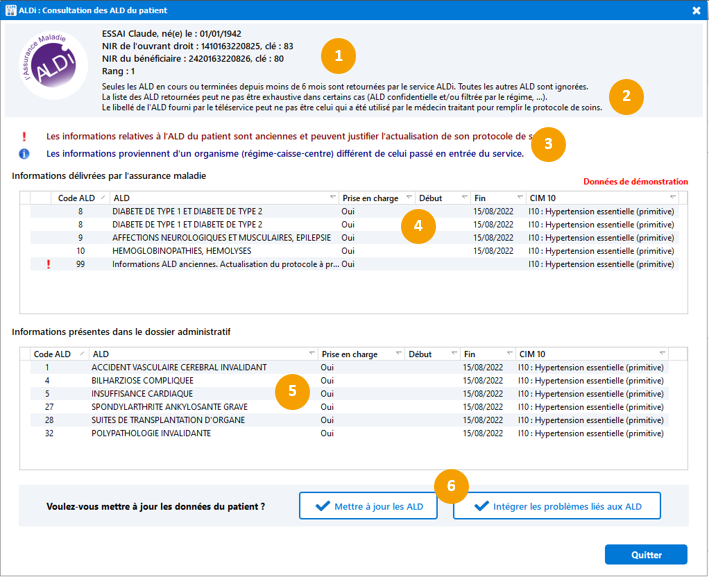Open Prise en charge filter in dossier table
This screenshot has width=709, height=577.
399,353
